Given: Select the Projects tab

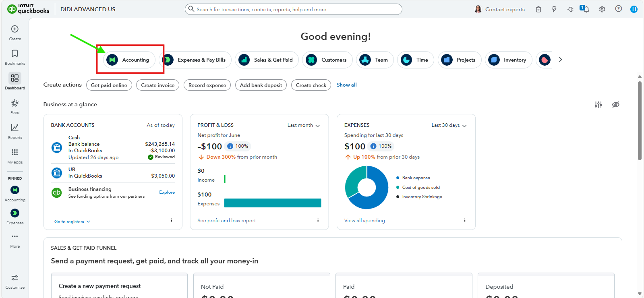Looking at the screenshot, I should [x=460, y=60].
